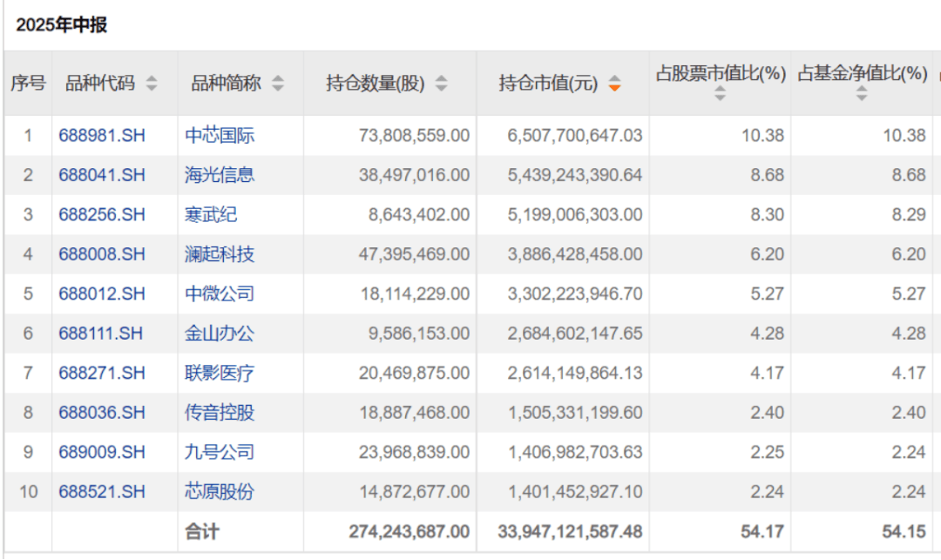941x560 pixels.
Task: Click the 九号公司 link
Action: click(x=220, y=452)
